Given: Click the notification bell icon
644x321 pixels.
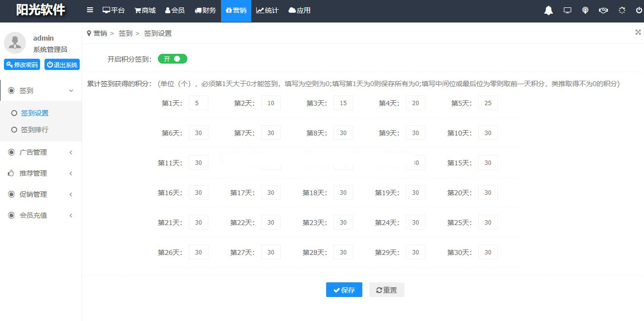Looking at the screenshot, I should (x=549, y=11).
